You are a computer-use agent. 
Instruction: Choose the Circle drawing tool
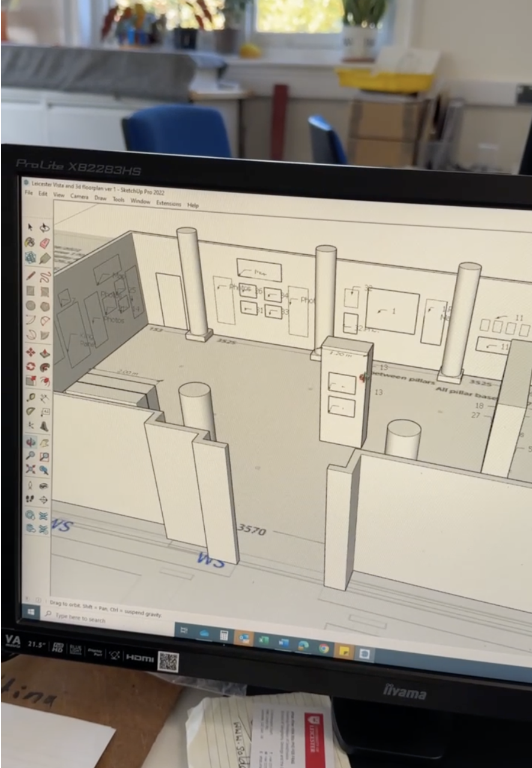tap(31, 306)
